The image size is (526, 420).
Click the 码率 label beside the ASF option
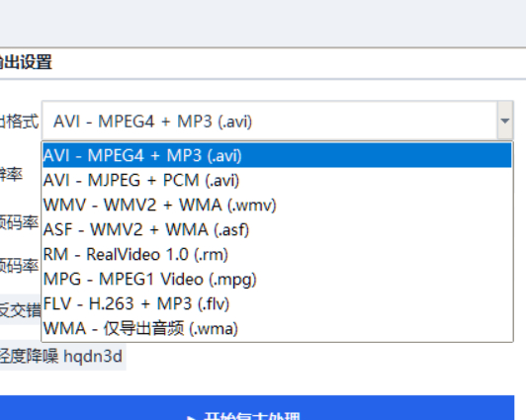click(x=19, y=222)
